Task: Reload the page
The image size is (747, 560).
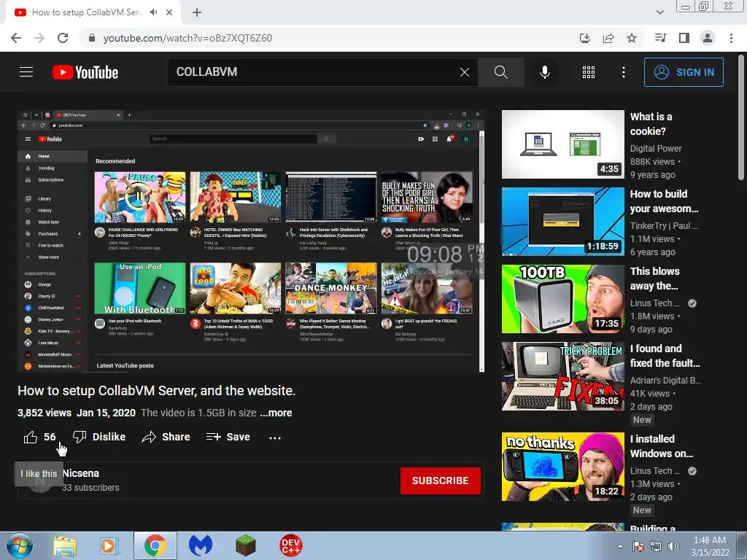Action: [x=63, y=38]
